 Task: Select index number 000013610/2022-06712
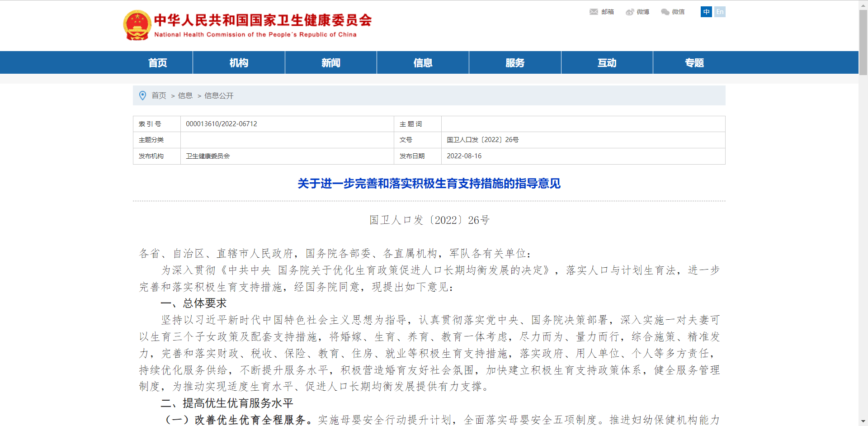coord(222,124)
